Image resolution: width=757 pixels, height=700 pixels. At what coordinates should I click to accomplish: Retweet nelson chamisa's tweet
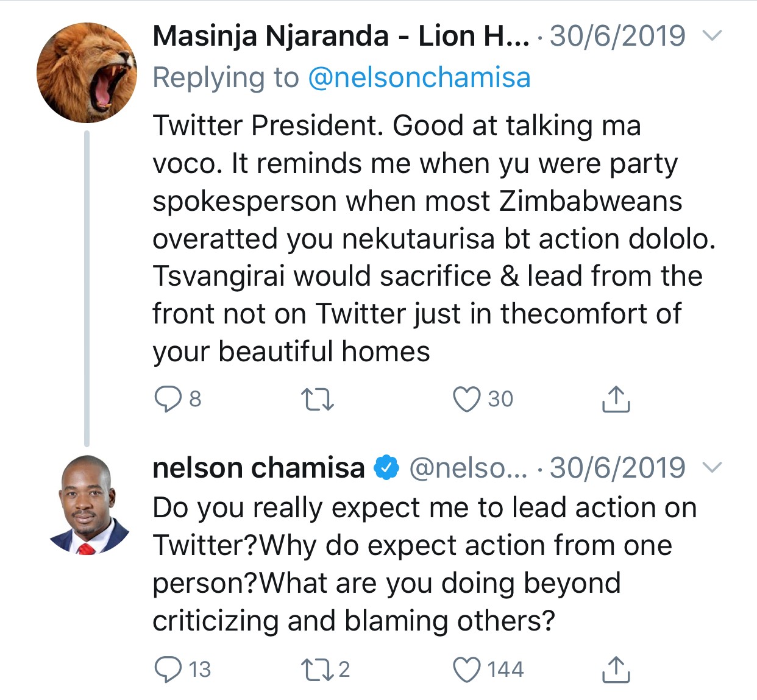click(x=318, y=670)
